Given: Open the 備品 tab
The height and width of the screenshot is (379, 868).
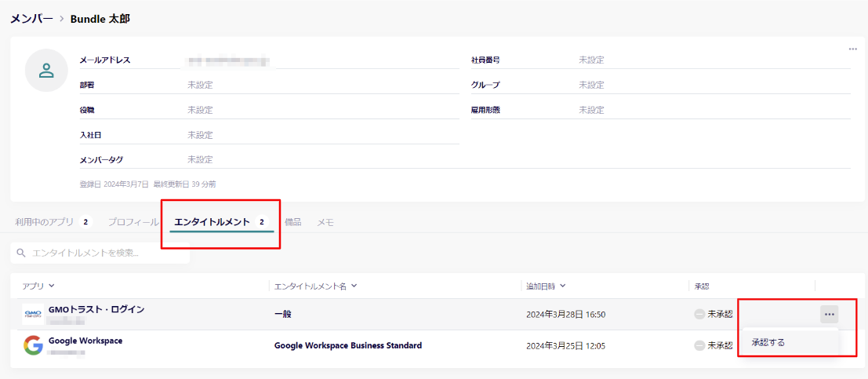Looking at the screenshot, I should pyautogui.click(x=292, y=222).
